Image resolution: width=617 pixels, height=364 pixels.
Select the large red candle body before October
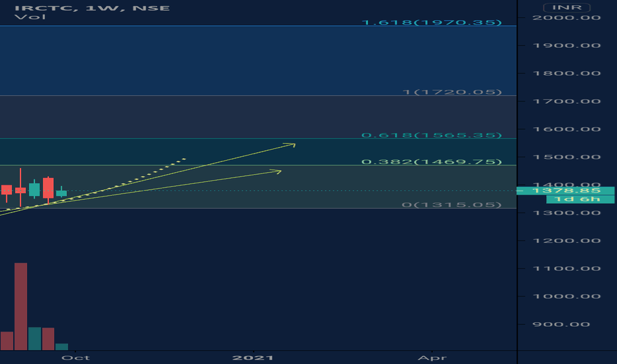tap(48, 188)
